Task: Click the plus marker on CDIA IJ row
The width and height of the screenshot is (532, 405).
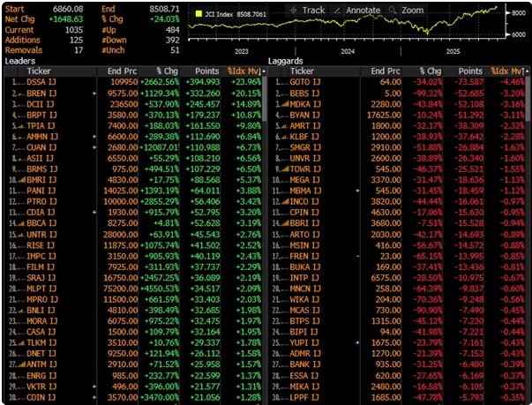Action: (x=94, y=213)
